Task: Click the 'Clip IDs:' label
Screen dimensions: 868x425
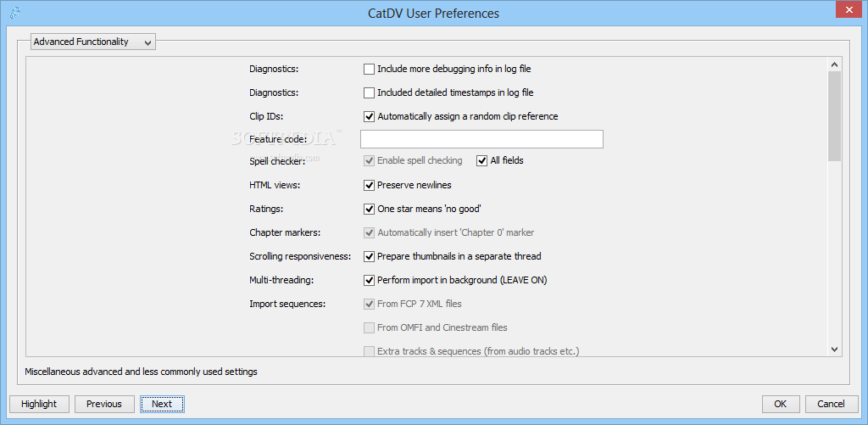Action: 266,117
